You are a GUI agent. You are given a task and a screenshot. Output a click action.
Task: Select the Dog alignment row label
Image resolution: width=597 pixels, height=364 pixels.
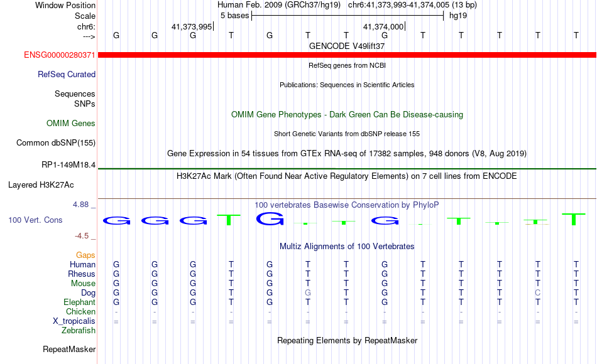coord(88,293)
